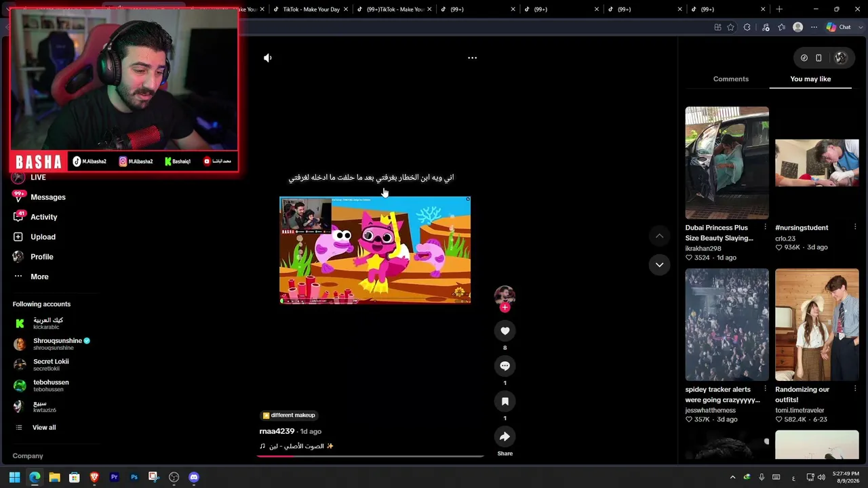Open the spidey tracker alerts video thumbnail
Screen dimensions: 868x488
point(727,325)
